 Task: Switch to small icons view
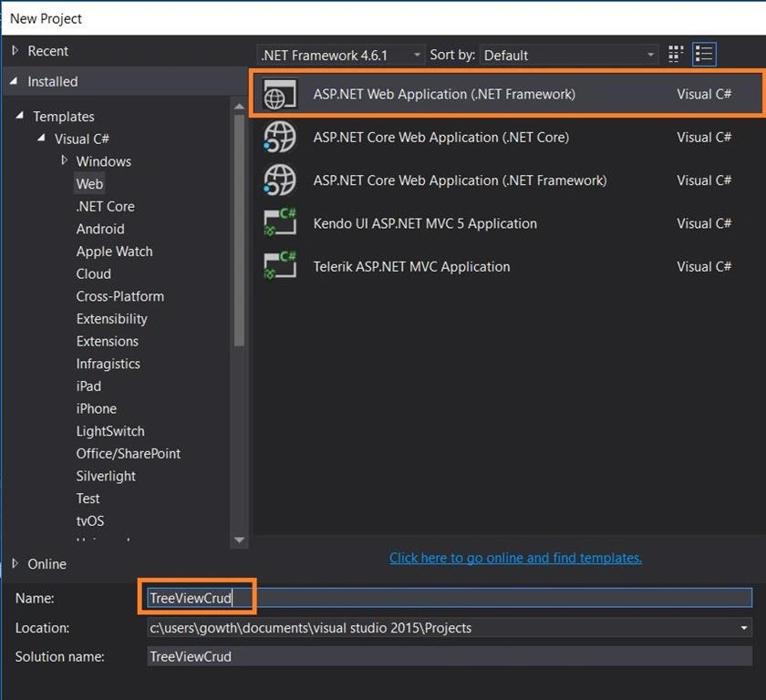(676, 54)
